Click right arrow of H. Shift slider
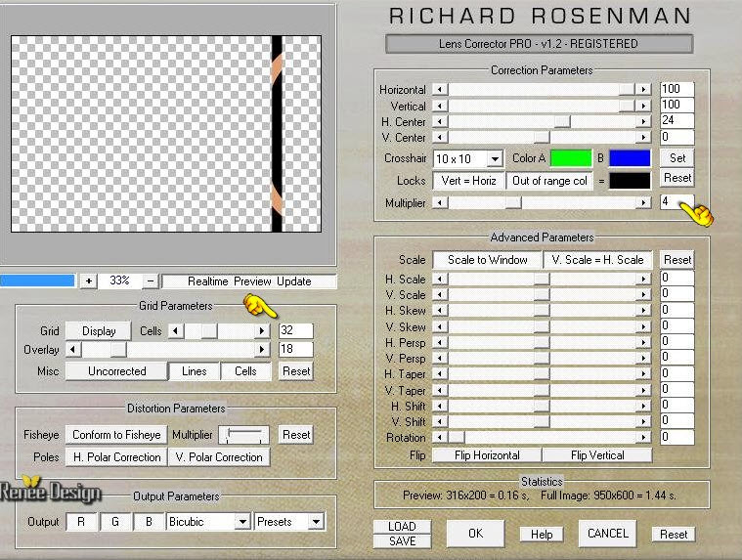 (643, 406)
